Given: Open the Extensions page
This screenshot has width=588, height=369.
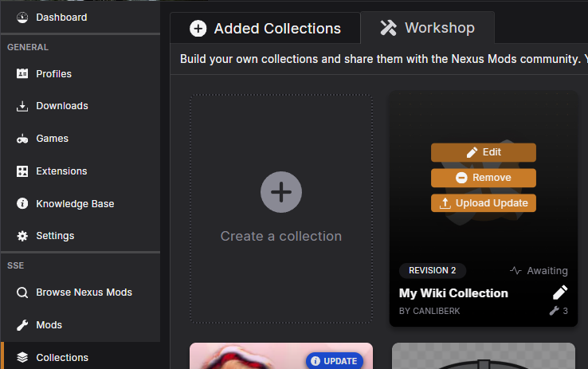Looking at the screenshot, I should tap(61, 171).
